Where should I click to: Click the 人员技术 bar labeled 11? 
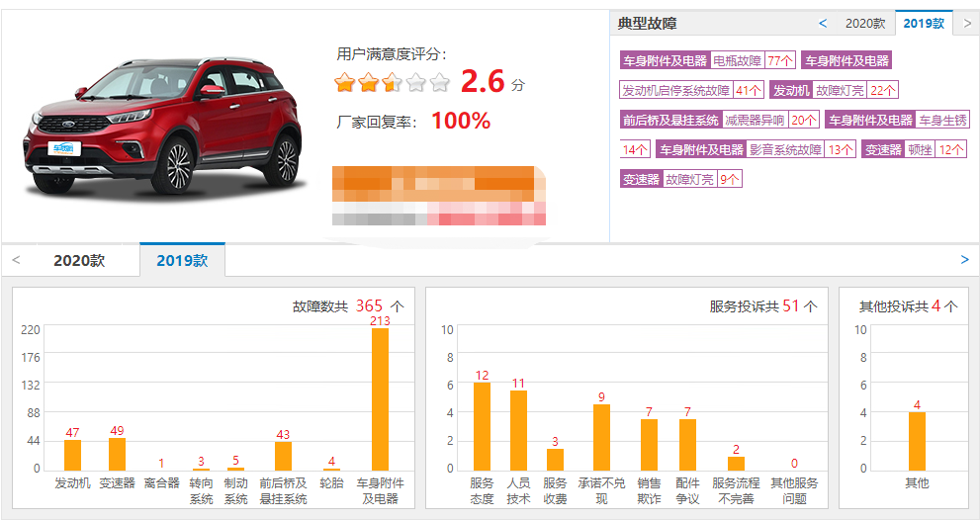pos(518,430)
